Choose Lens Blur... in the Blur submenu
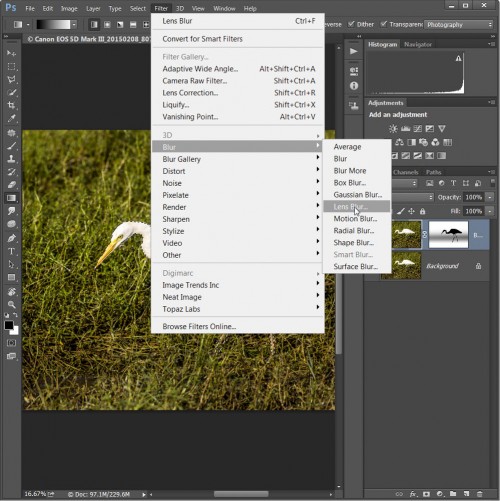 pyautogui.click(x=357, y=207)
